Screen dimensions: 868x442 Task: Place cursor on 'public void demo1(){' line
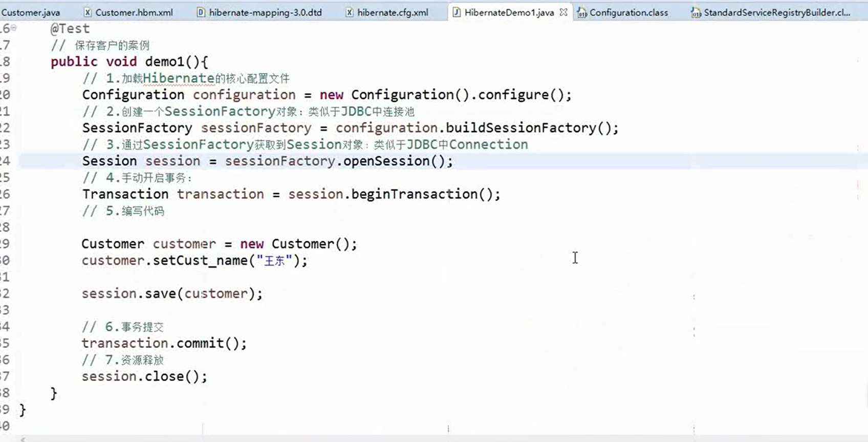[129, 61]
